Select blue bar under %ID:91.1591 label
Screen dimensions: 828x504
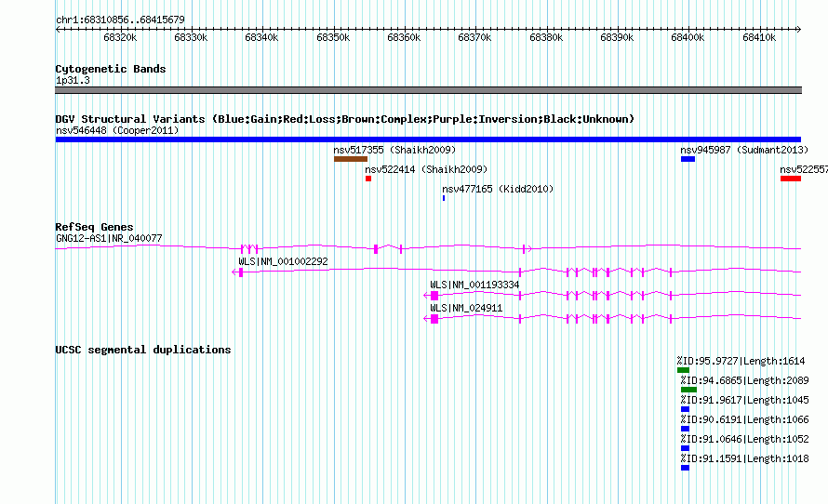coord(685,468)
